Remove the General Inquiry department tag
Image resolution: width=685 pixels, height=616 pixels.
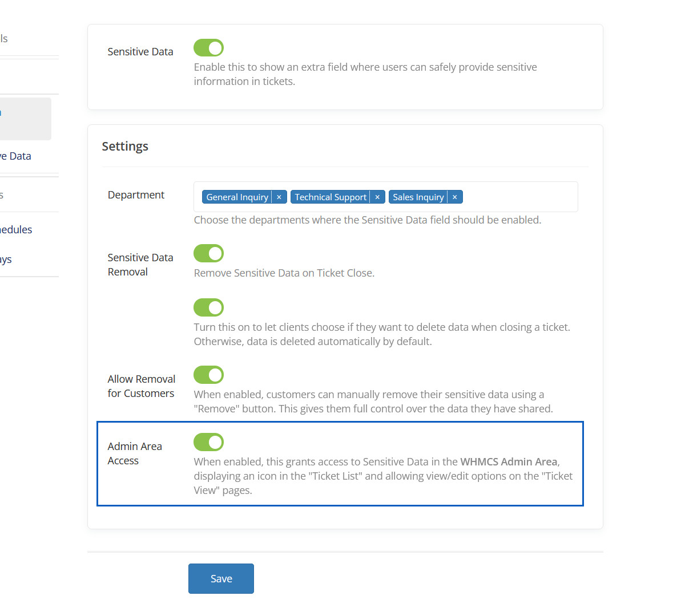pos(279,197)
